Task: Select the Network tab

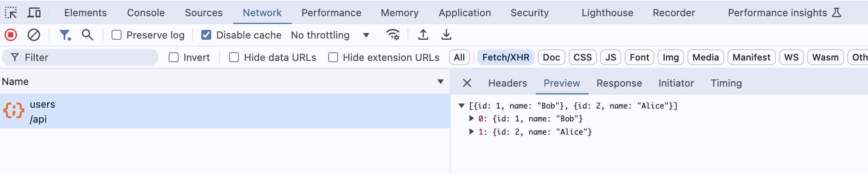Action: click(x=262, y=13)
